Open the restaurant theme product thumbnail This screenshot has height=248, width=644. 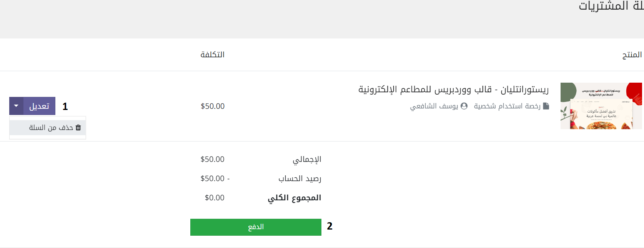[x=601, y=106]
